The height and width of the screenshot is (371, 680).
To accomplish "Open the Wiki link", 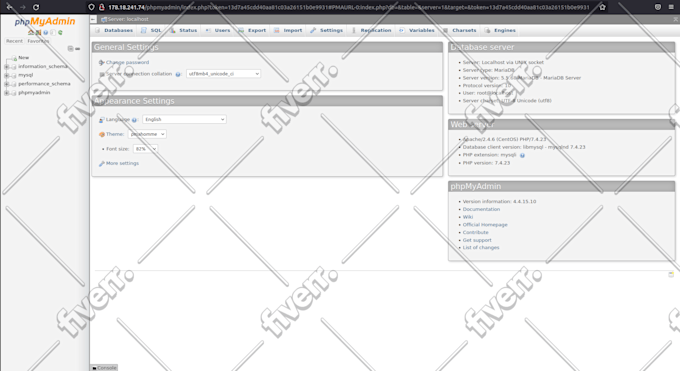I will [x=468, y=217].
